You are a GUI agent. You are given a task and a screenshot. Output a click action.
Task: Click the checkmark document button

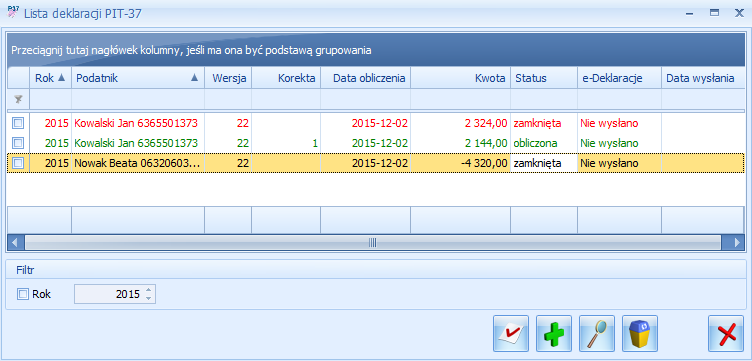[511, 334]
